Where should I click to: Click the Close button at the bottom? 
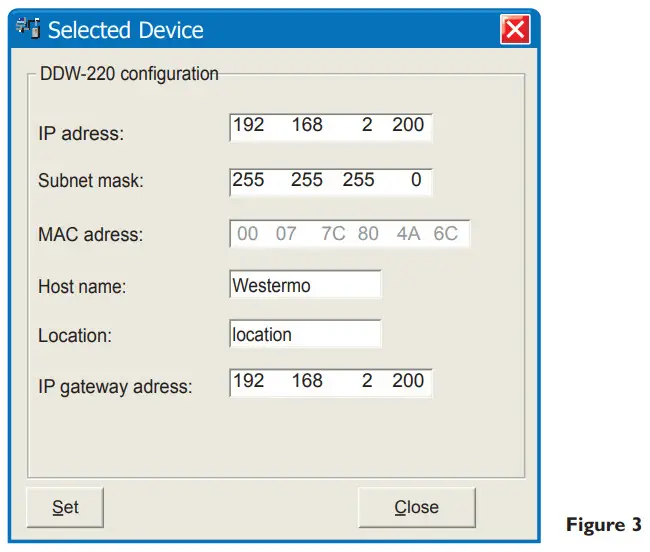[416, 508]
